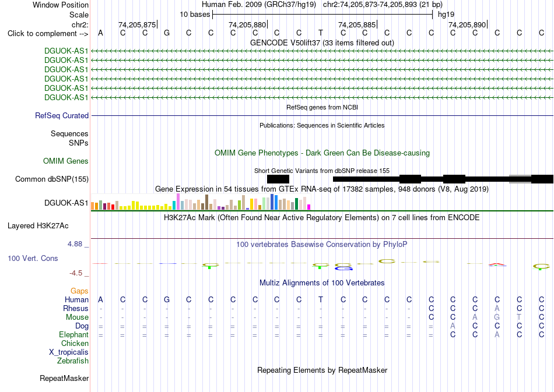554x392 pixels.
Task: Click the base T in the reference sequence row
Action: 321,33
